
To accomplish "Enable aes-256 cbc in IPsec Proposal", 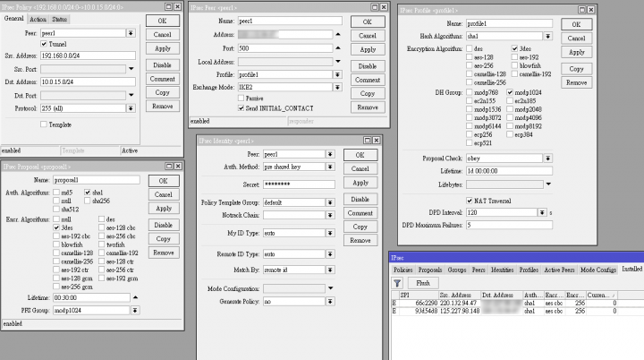I will (101, 236).
